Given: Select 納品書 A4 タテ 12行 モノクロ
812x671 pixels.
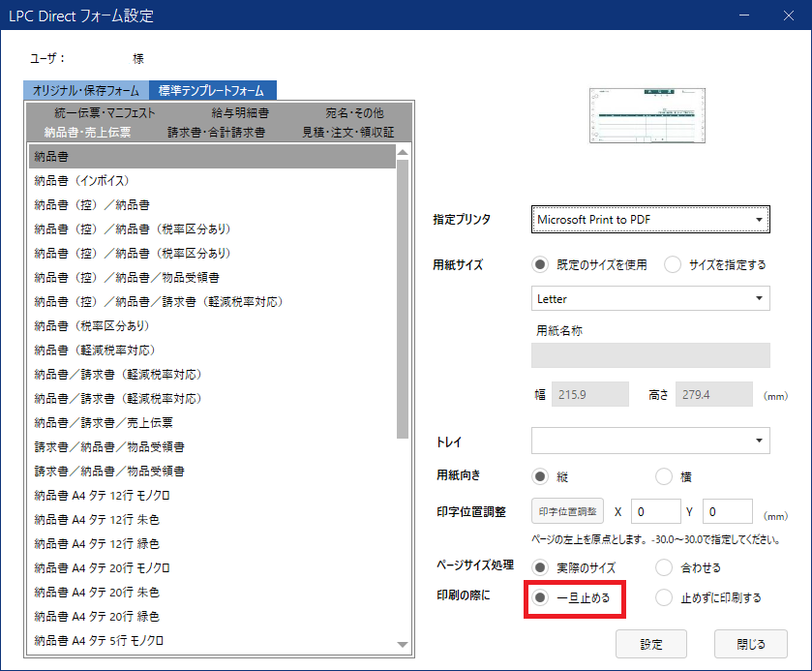Looking at the screenshot, I should (x=212, y=496).
